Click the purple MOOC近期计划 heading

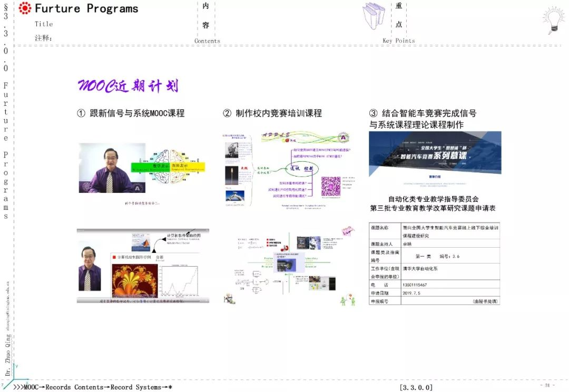[x=127, y=86]
